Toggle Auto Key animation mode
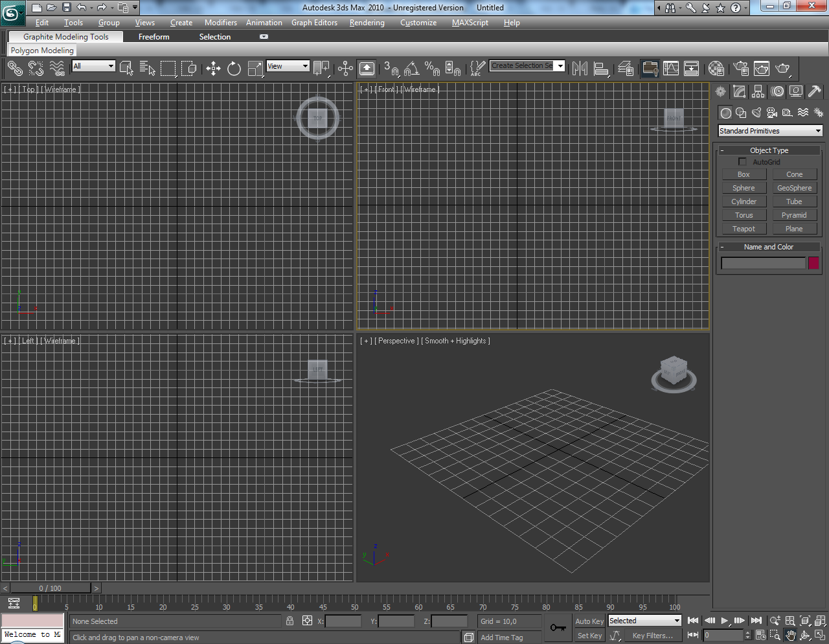Image resolution: width=829 pixels, height=644 pixels. [x=589, y=621]
